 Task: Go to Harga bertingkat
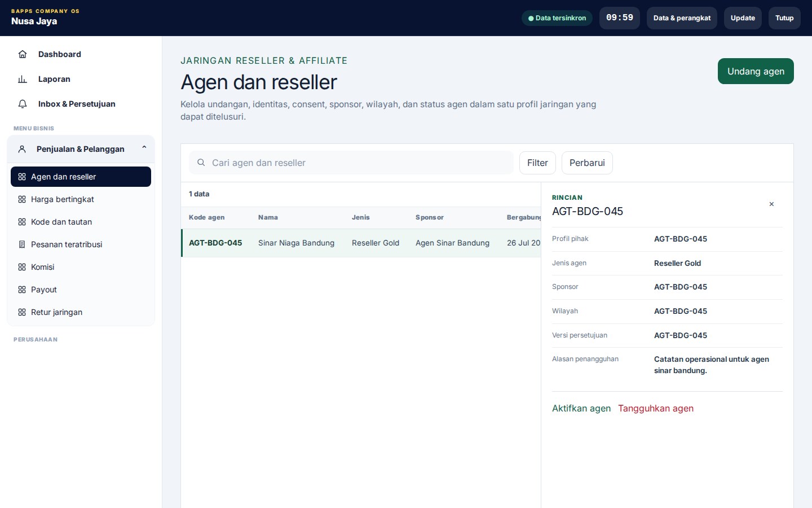pos(81,199)
